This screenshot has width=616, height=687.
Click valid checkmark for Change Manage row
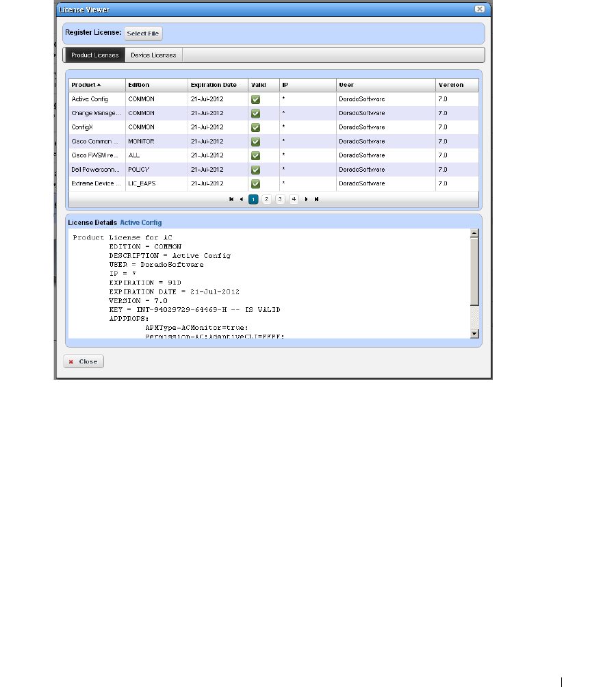[255, 114]
